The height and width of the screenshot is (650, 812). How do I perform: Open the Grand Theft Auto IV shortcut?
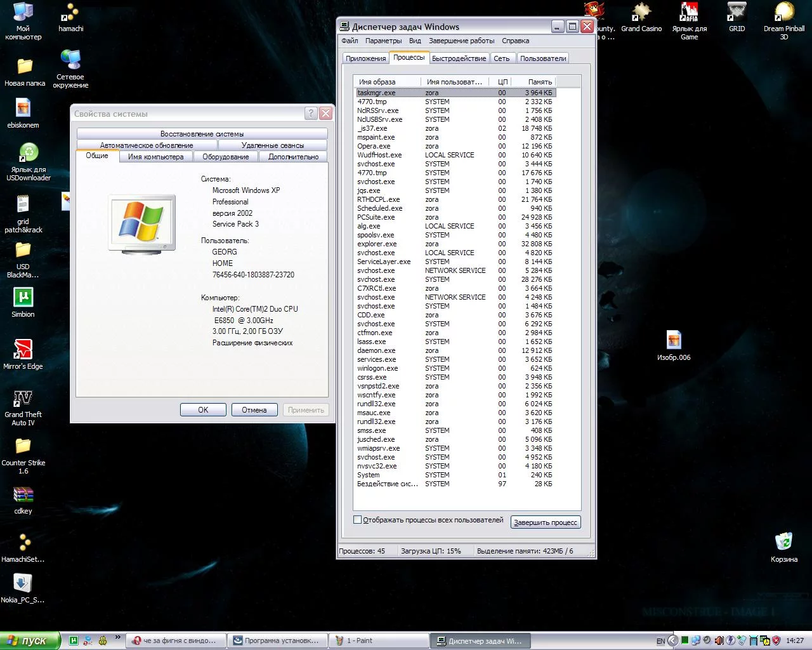(23, 399)
